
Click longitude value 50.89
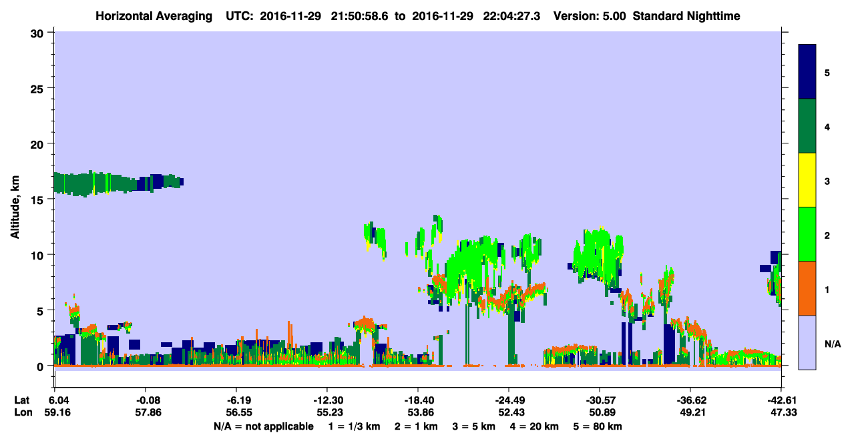(601, 412)
